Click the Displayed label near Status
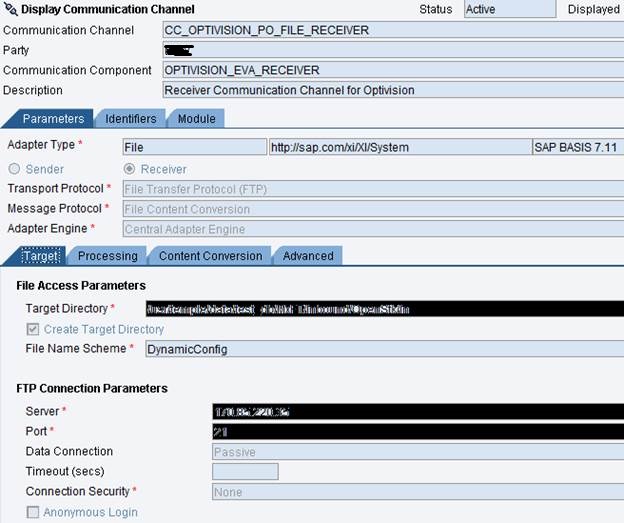 (593, 9)
